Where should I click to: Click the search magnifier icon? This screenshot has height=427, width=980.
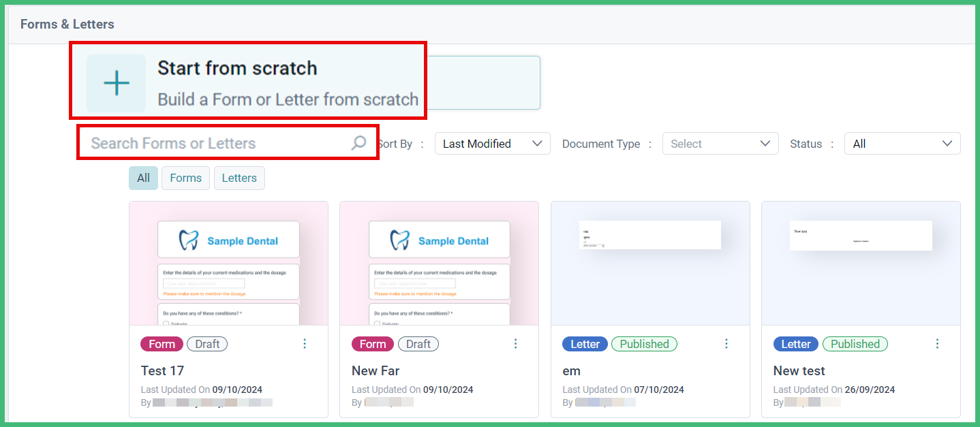(x=358, y=143)
